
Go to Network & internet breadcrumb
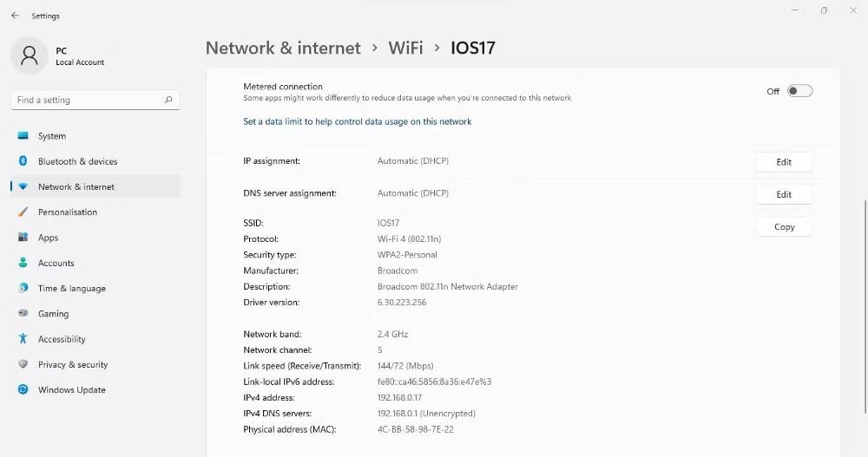coord(283,48)
